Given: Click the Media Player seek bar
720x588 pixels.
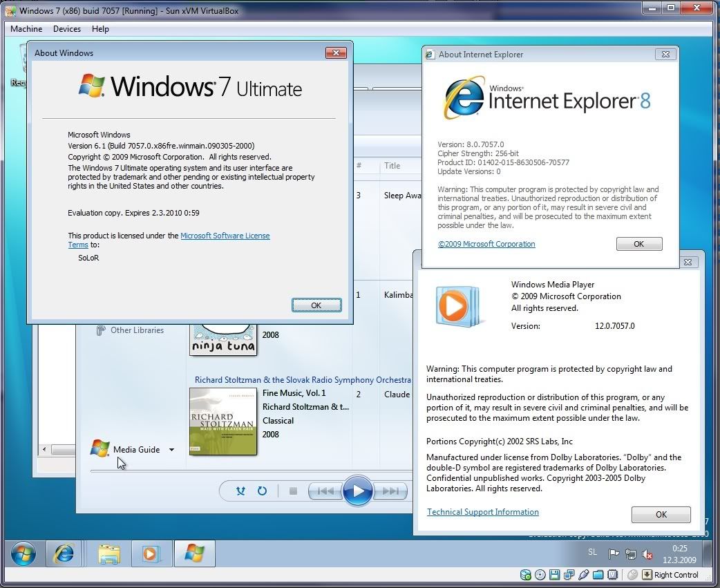Looking at the screenshot, I should pyautogui.click(x=252, y=471).
